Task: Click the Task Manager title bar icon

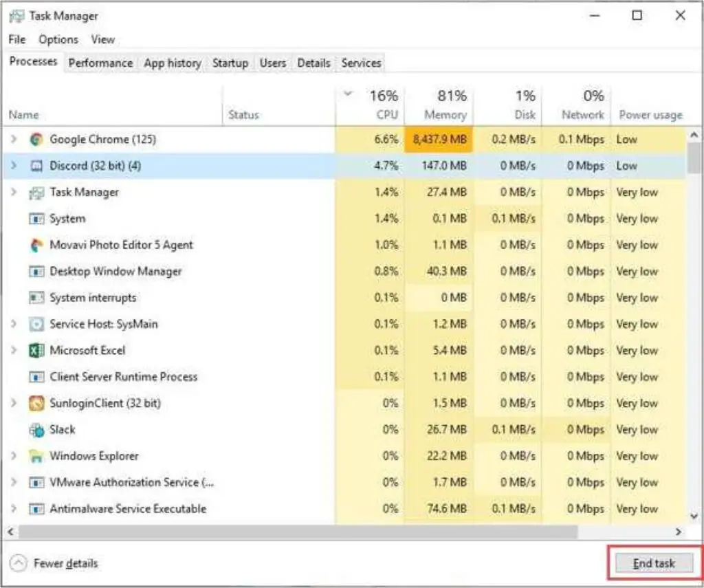Action: (x=16, y=17)
